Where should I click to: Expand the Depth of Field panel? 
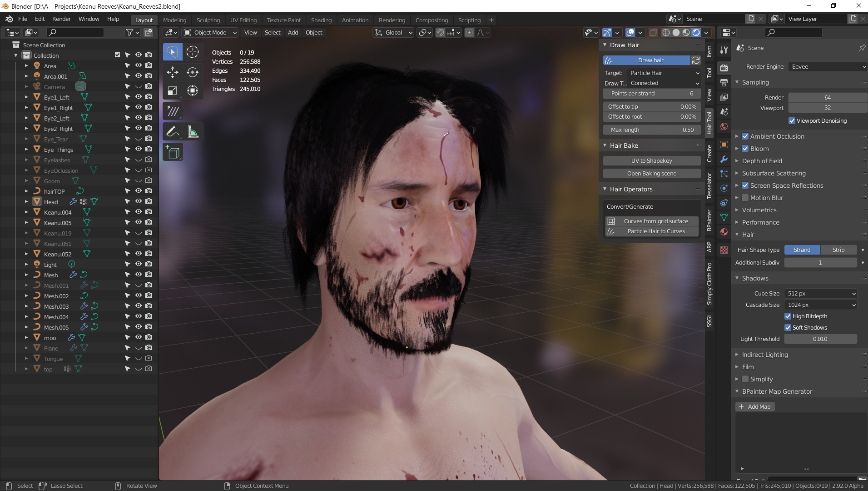pyautogui.click(x=762, y=160)
